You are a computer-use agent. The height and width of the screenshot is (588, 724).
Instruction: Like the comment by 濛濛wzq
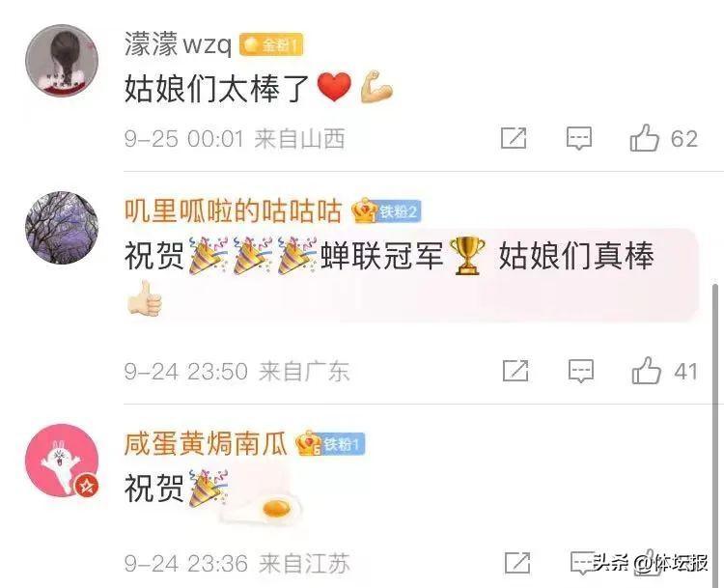point(644,138)
